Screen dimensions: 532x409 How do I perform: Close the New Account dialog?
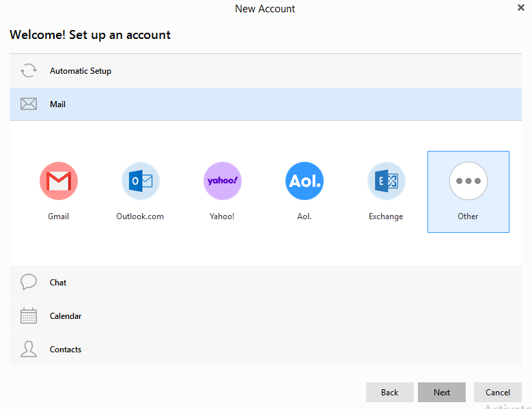coord(521,8)
